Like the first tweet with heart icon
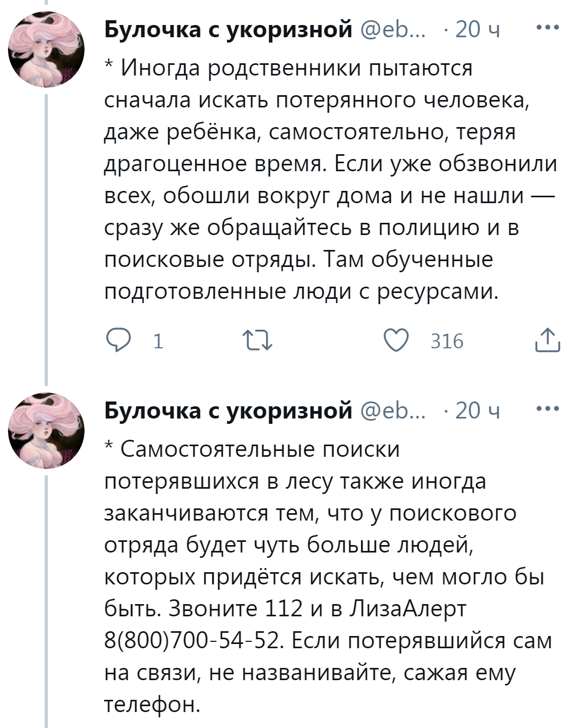 [396, 340]
